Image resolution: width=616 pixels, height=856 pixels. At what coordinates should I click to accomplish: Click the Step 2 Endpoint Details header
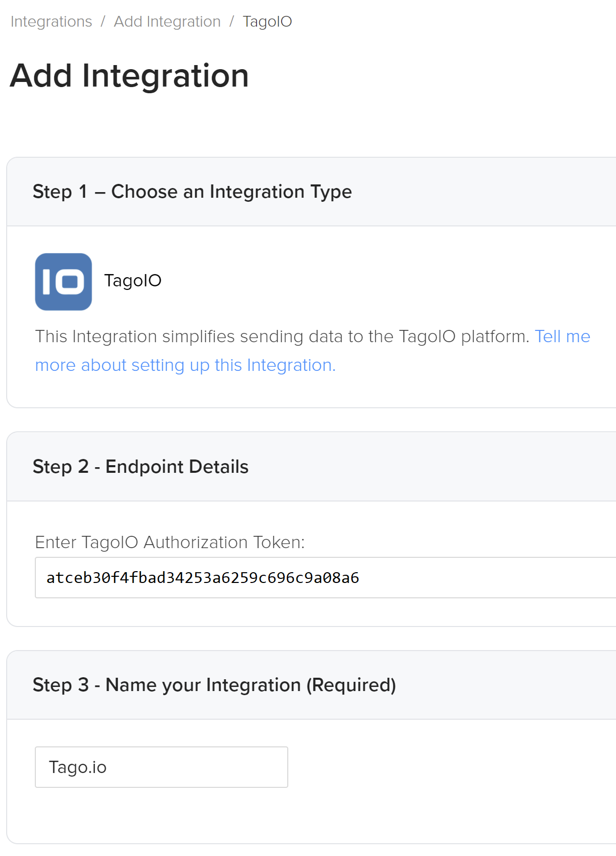pos(140,467)
